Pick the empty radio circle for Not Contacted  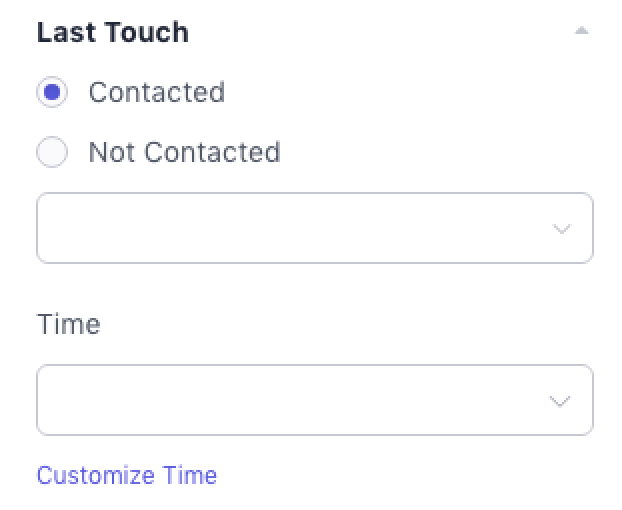(52, 153)
